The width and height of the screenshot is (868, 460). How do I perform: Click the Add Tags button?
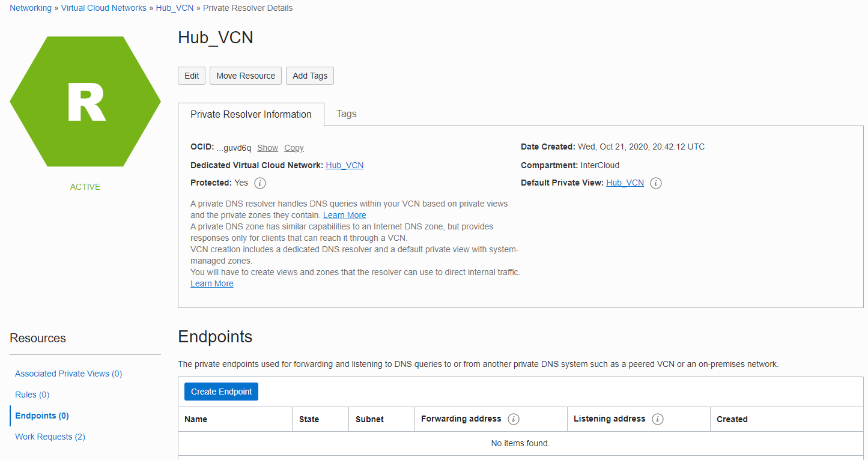pyautogui.click(x=310, y=76)
